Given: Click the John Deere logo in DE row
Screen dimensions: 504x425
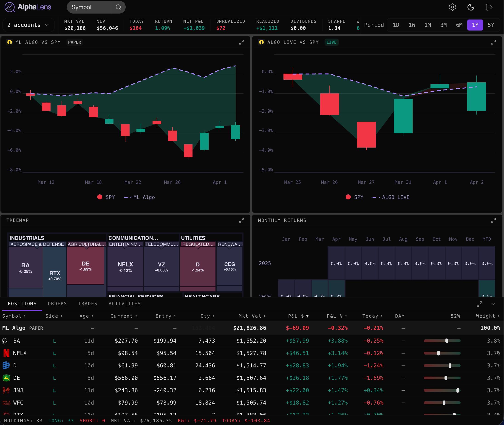Looking at the screenshot, I should 6,378.
